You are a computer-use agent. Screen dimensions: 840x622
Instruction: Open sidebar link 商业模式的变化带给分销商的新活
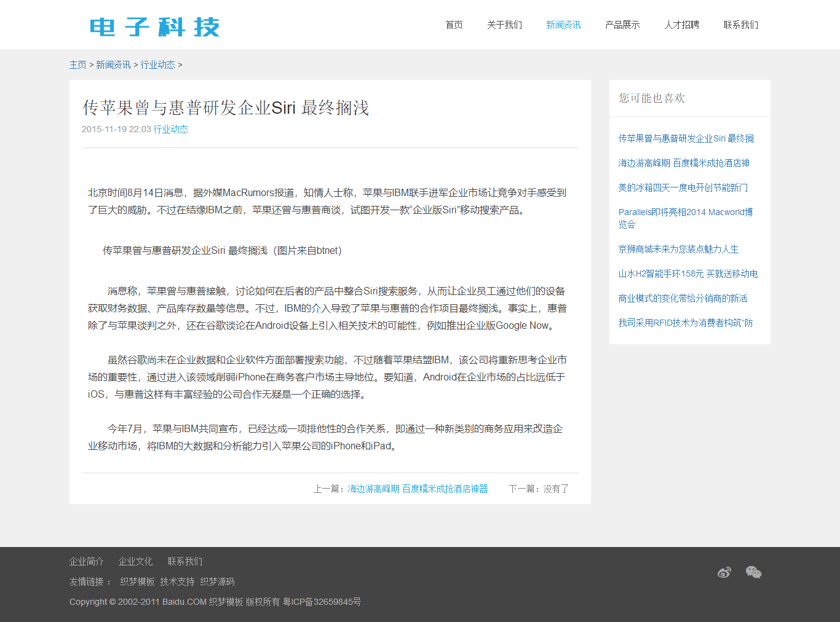click(683, 298)
